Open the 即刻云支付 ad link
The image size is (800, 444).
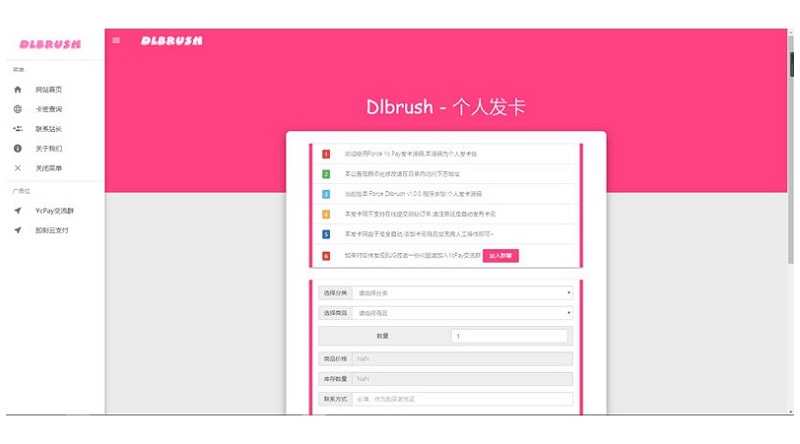point(52,231)
